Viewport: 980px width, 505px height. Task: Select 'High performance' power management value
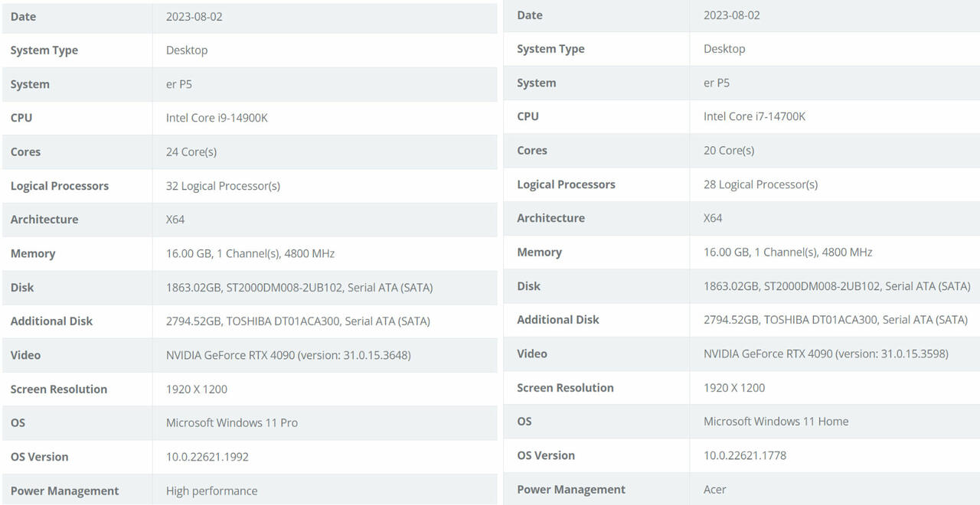(211, 491)
